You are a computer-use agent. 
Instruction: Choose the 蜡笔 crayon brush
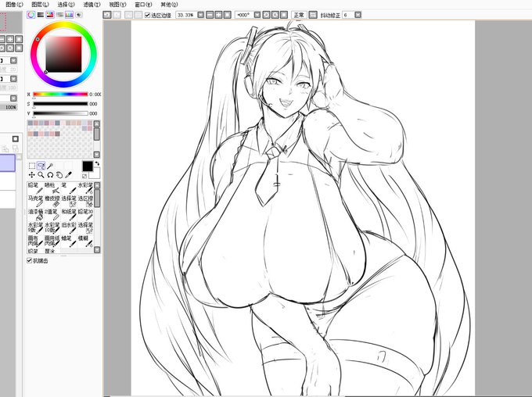(x=69, y=241)
